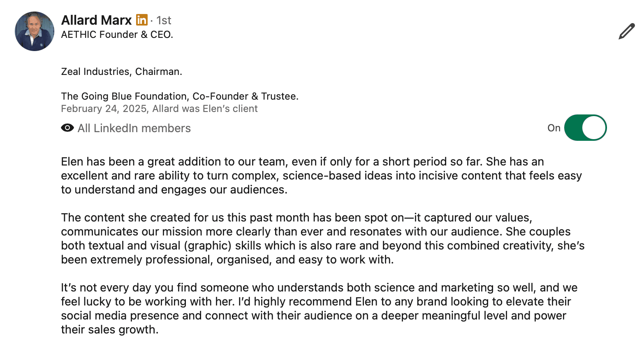Click the "Zeal Industries, Chairman." line

(121, 72)
